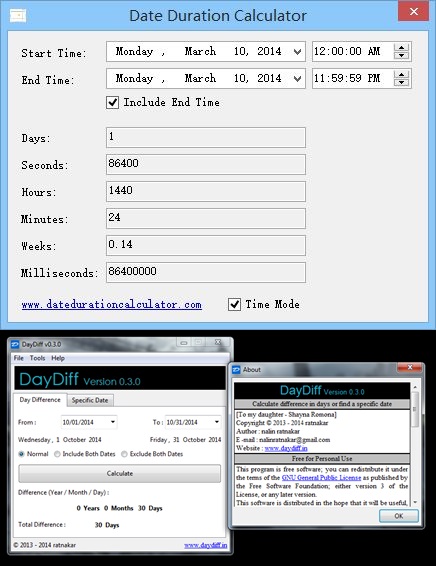Click the Hours field showing 1440

(x=206, y=191)
